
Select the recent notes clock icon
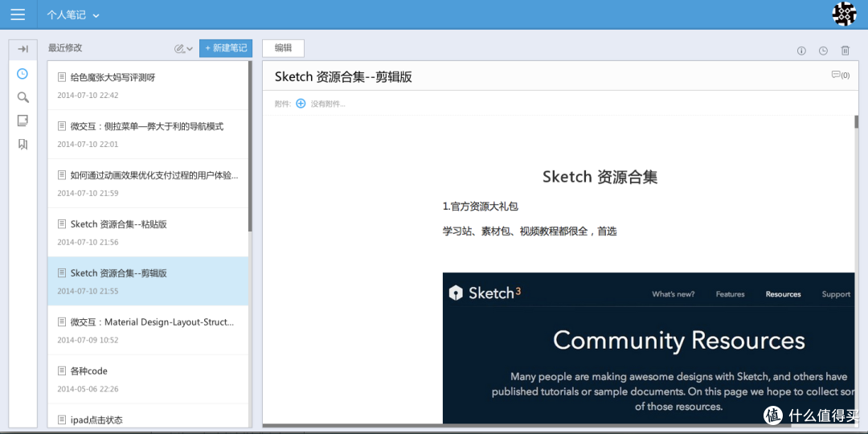23,74
